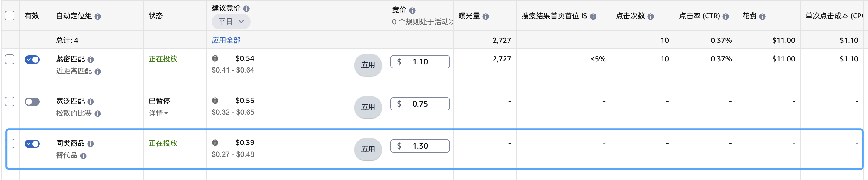The width and height of the screenshot is (868, 180).
Task: Open the info icon beside 紧密匹配
Action: coord(90,59)
